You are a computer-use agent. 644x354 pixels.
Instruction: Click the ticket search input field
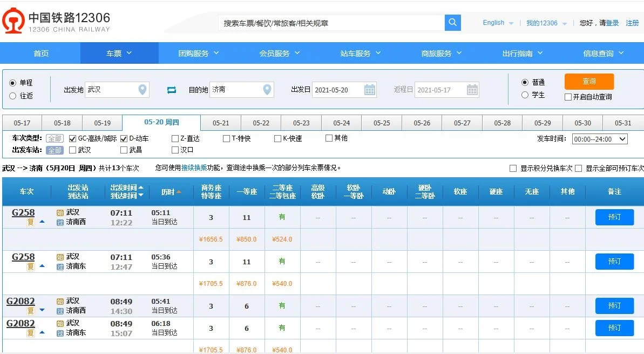point(329,23)
